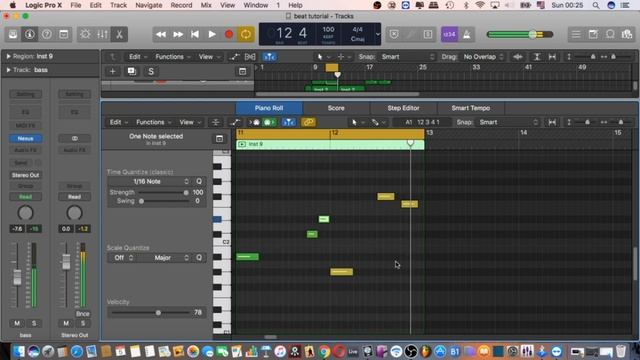Open Quick Help question mark button
The width and height of the screenshot is (640, 360).
47,34
